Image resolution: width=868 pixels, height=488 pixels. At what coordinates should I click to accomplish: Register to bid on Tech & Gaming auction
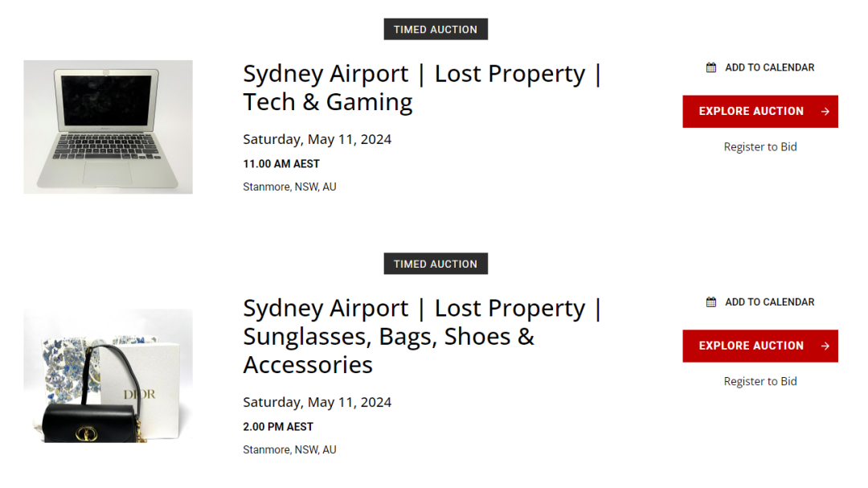[x=760, y=147]
